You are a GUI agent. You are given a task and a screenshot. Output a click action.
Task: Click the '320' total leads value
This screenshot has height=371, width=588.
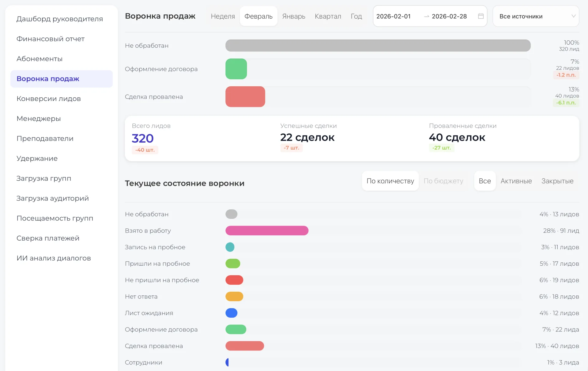point(143,138)
